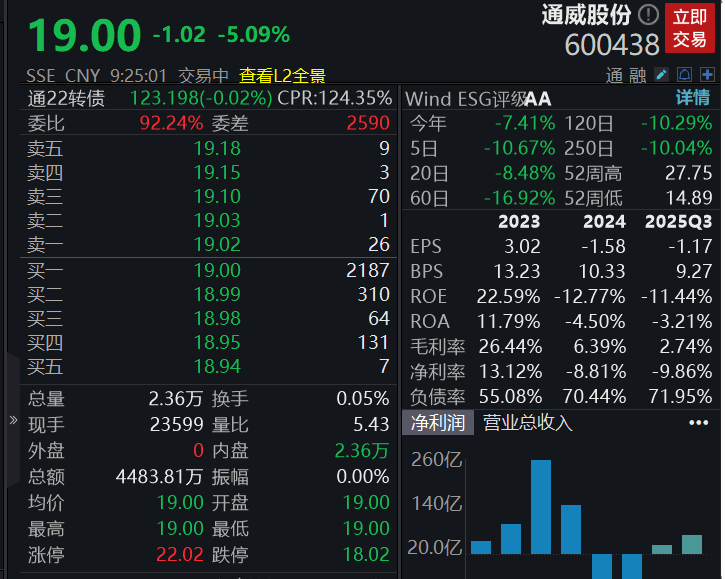Screen dimensions: 725x579
Task: Click the 2023 毛利率 value 26.44%
Action: pos(510,346)
